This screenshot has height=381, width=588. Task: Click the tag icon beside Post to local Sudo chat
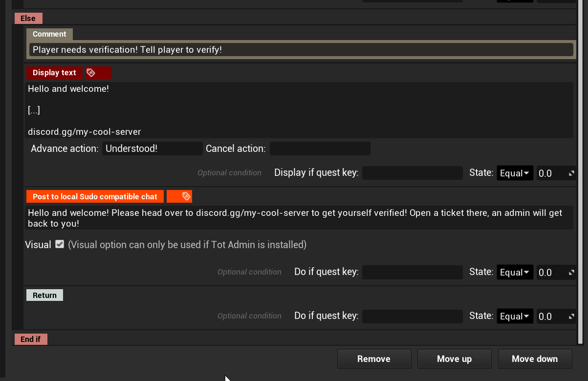[x=186, y=196]
